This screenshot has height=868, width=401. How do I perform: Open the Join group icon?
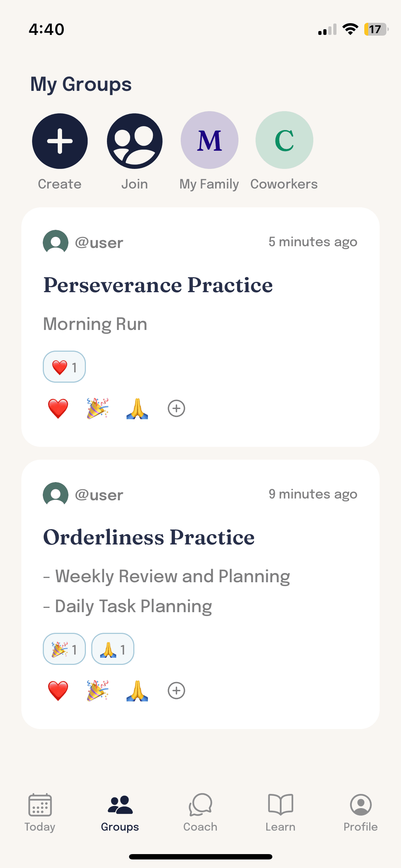pyautogui.click(x=135, y=141)
